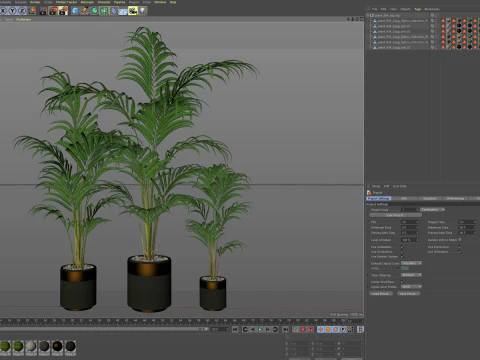Toggle Render LOD in Editor checkbox
The width and height of the screenshot is (480, 360).
click(x=460, y=239)
